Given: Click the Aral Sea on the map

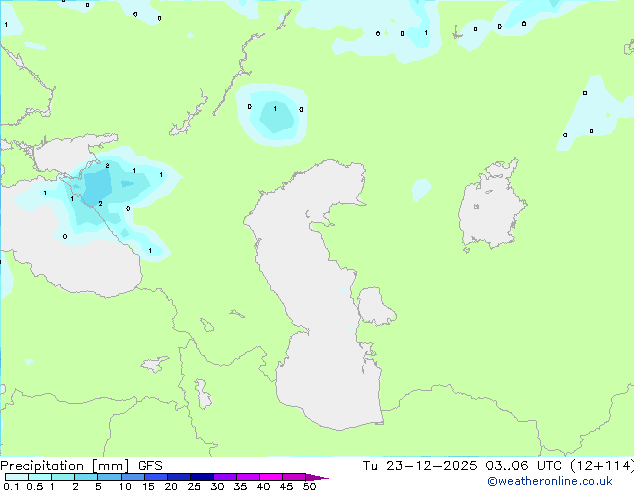Looking at the screenshot, I should [489, 210].
